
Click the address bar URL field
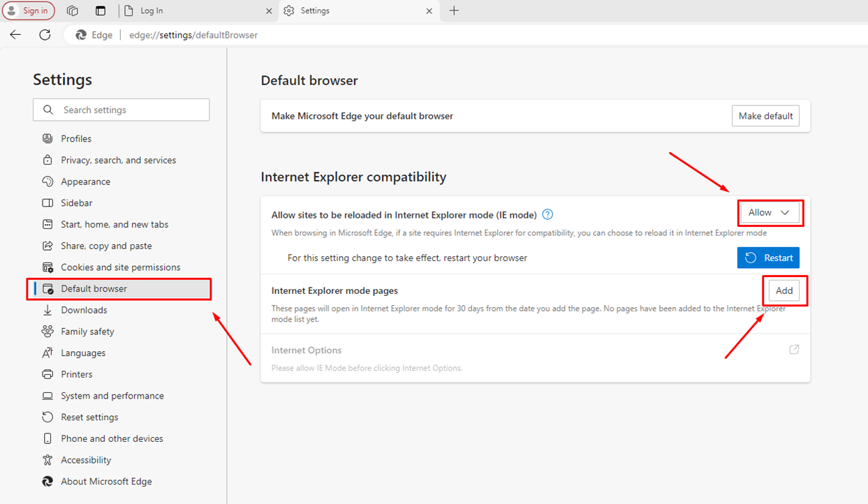(x=193, y=35)
